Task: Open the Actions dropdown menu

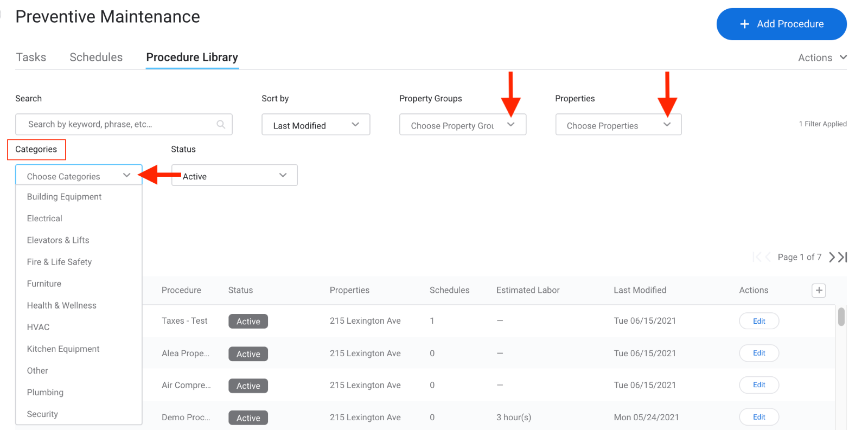Action: pos(822,57)
